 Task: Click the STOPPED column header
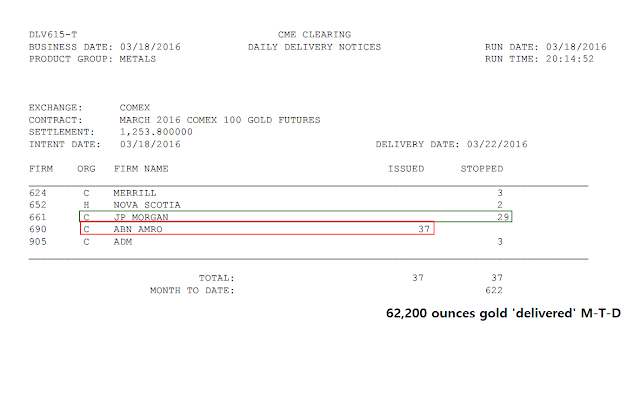482,169
